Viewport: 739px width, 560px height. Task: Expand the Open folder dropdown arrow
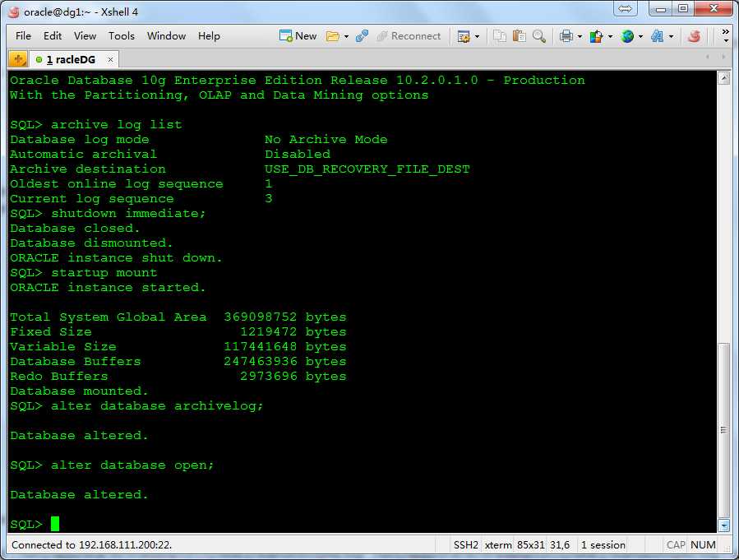(x=346, y=36)
